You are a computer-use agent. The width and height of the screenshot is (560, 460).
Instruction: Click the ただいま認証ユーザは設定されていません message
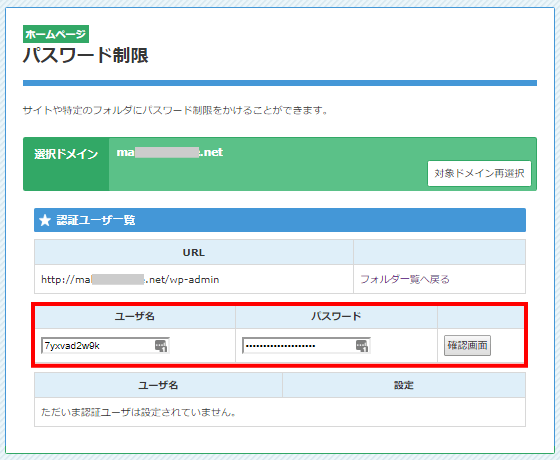click(x=139, y=412)
